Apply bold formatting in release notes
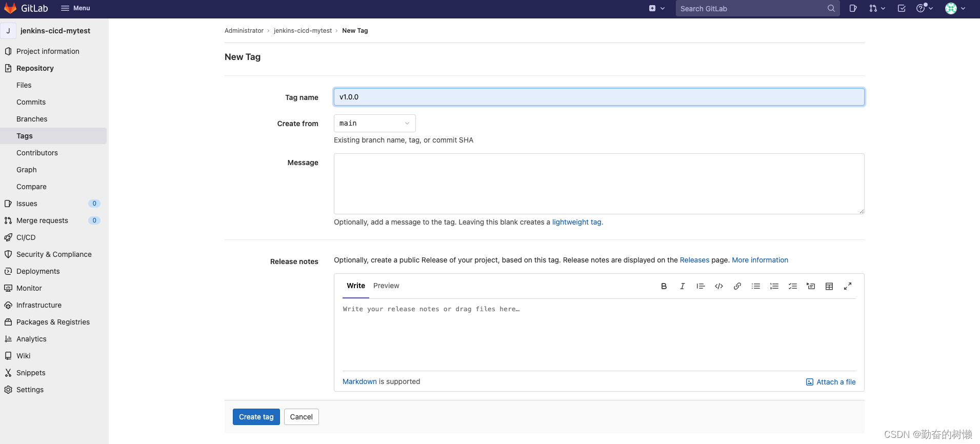Viewport: 980px width, 444px height. 664,286
